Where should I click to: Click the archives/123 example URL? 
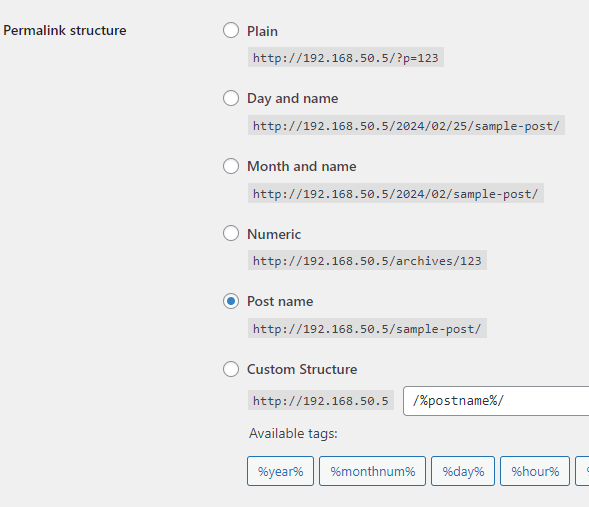pyautogui.click(x=367, y=260)
